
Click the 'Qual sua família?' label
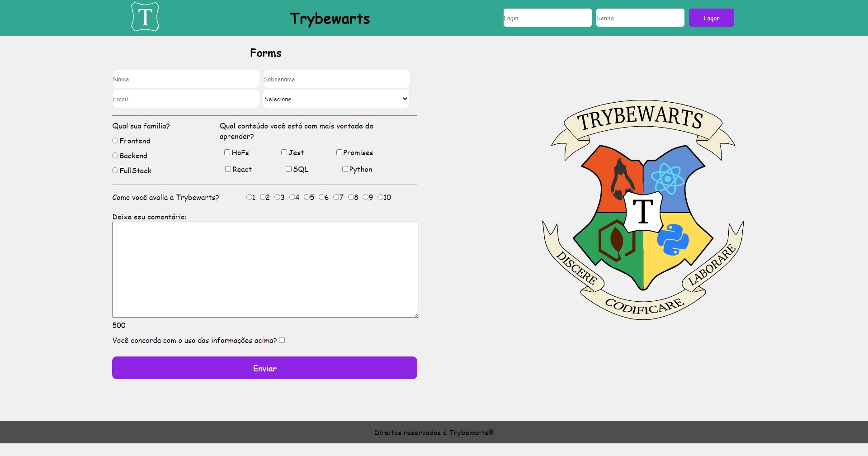tap(141, 126)
